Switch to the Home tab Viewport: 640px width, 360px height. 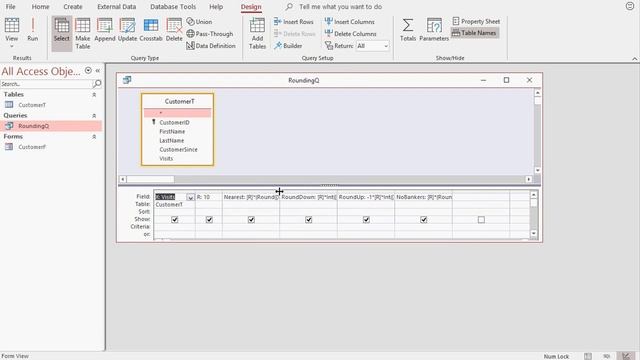coord(40,7)
